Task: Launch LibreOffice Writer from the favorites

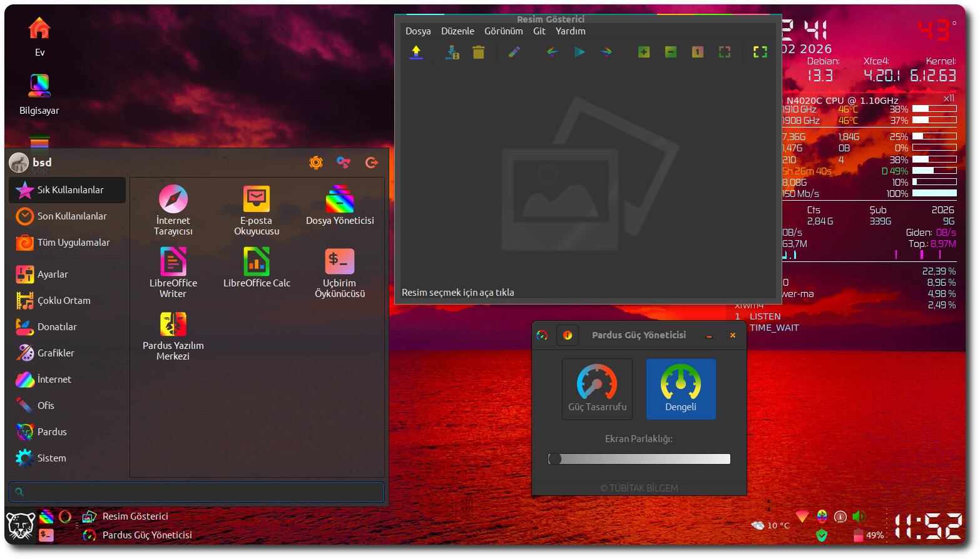Action: pyautogui.click(x=173, y=272)
